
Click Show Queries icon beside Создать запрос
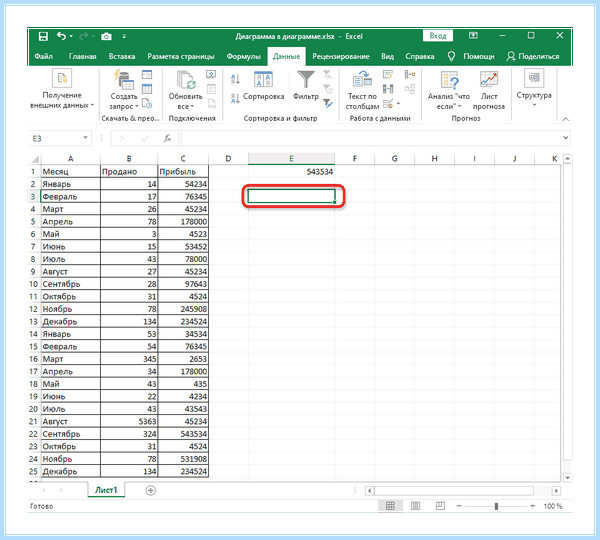tap(147, 74)
